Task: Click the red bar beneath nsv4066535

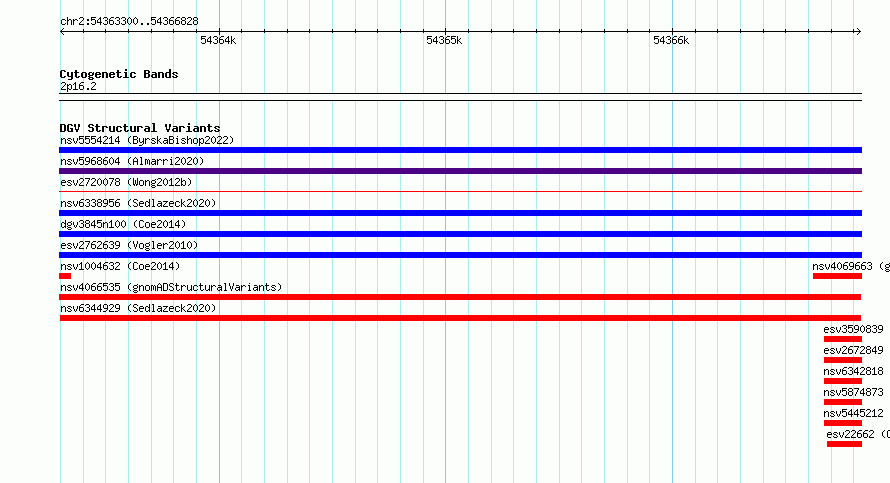Action: tap(460, 297)
